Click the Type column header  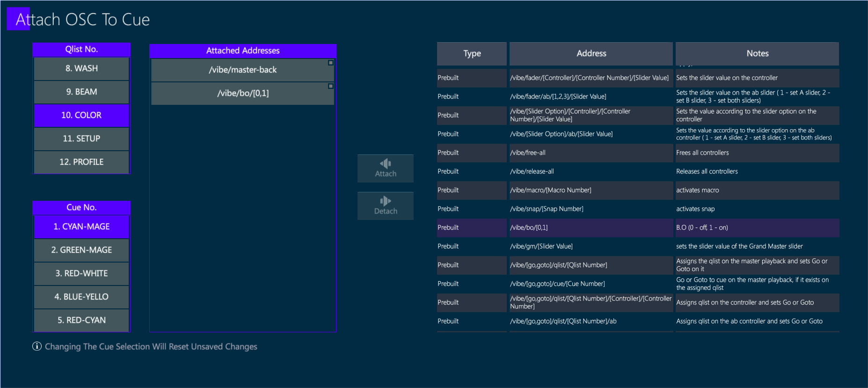(x=472, y=53)
